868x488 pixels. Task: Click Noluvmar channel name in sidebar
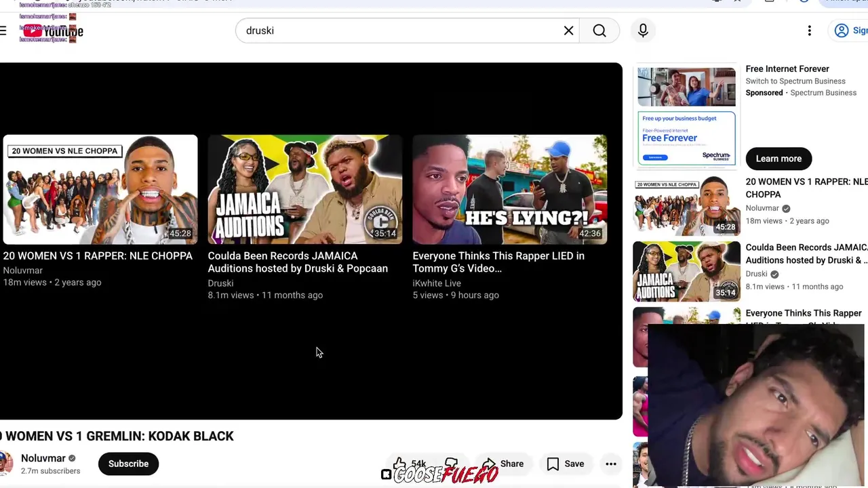(762, 208)
